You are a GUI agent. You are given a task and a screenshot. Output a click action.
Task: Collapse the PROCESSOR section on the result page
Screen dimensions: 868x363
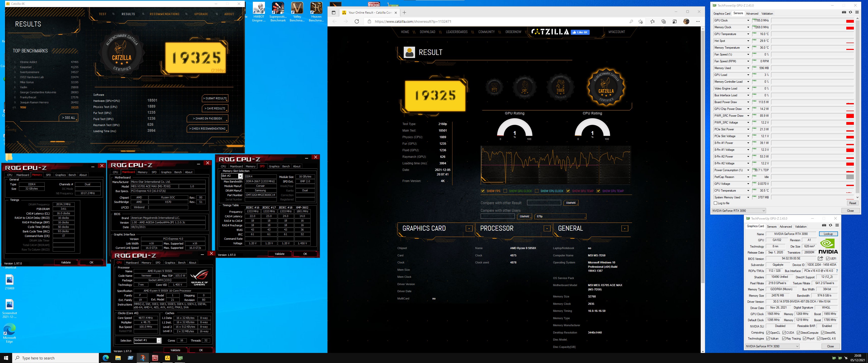(x=547, y=228)
